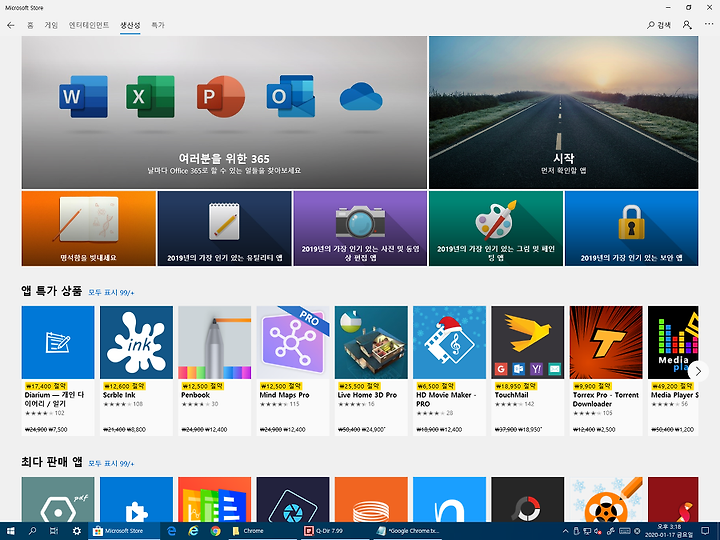Switch to the Q-Dir 7.99 taskbar window
Image resolution: width=720 pixels, height=540 pixels.
pos(334,531)
